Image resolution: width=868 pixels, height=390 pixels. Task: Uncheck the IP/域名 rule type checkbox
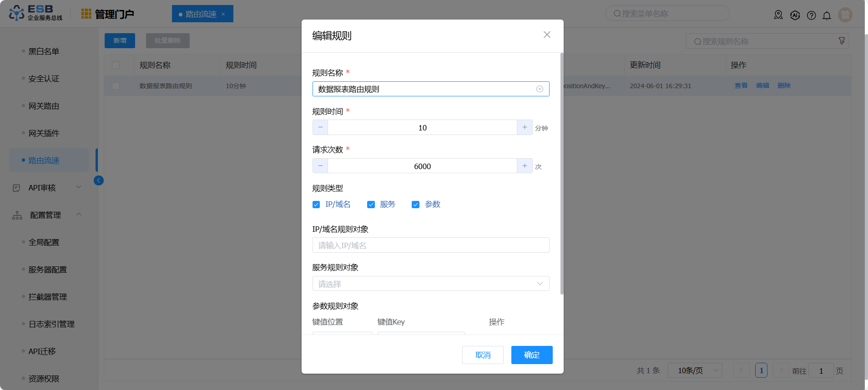click(316, 205)
